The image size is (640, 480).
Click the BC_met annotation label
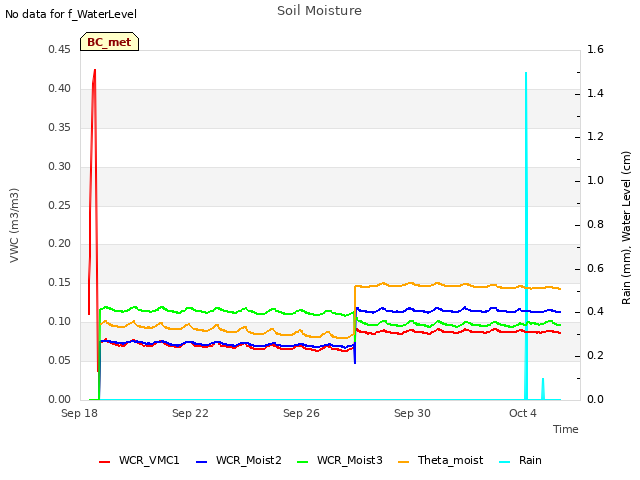point(109,42)
